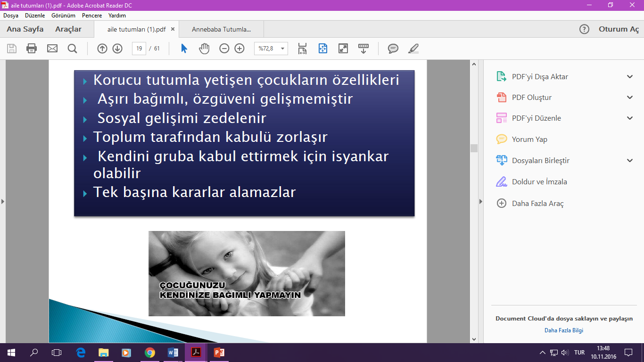Expand PDF Oluştur chevron
Viewport: 644px width, 362px height.
coord(630,98)
